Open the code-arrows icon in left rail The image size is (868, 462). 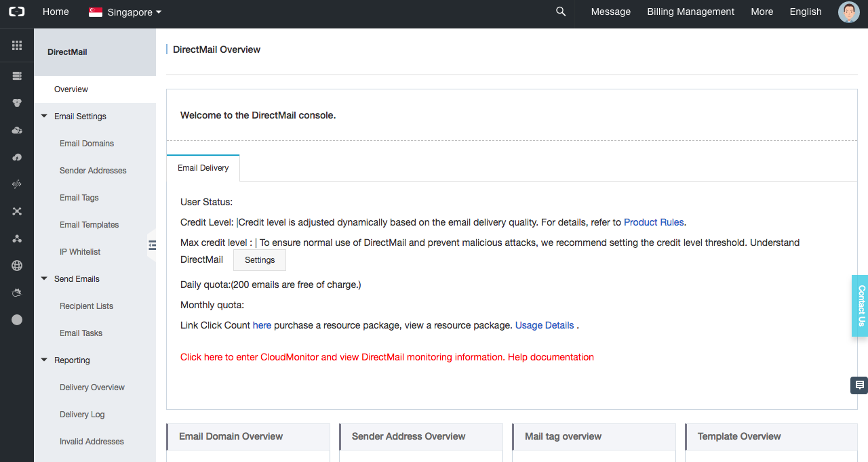point(17,184)
